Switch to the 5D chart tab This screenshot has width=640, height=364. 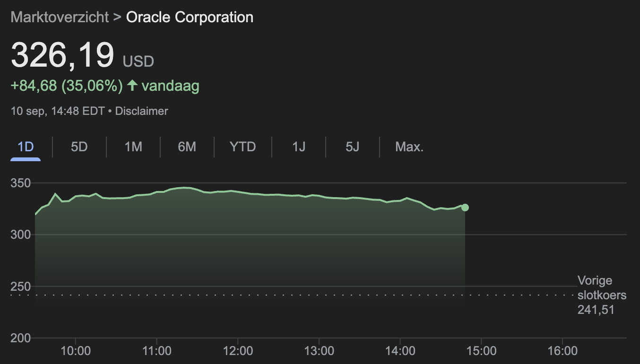point(79,147)
